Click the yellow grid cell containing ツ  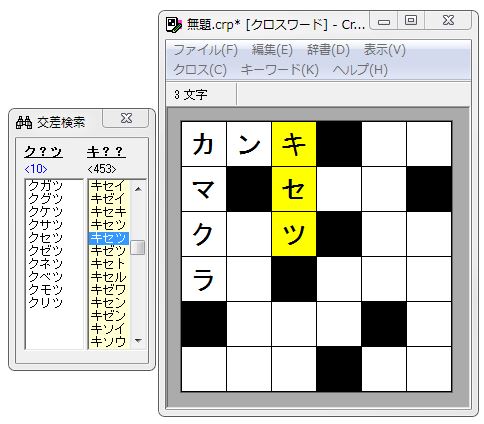tap(294, 234)
